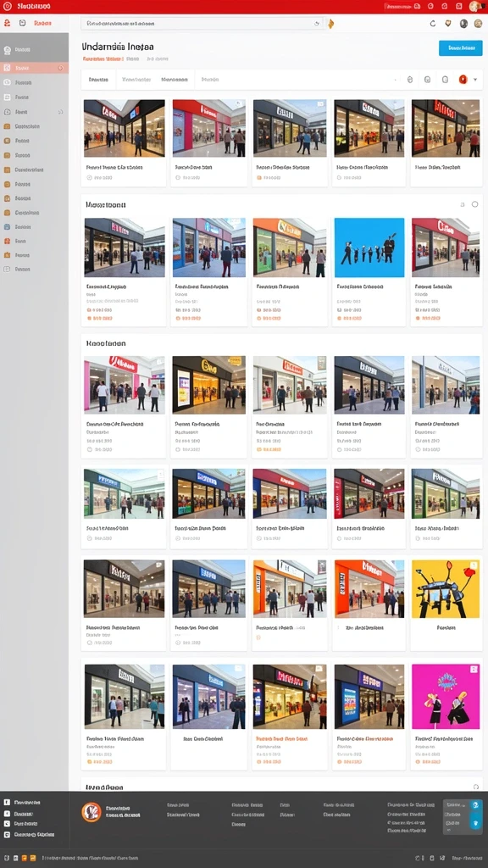Open the dropdown arrow at filter toolbar end
Screen dimensions: 488x868
475,80
